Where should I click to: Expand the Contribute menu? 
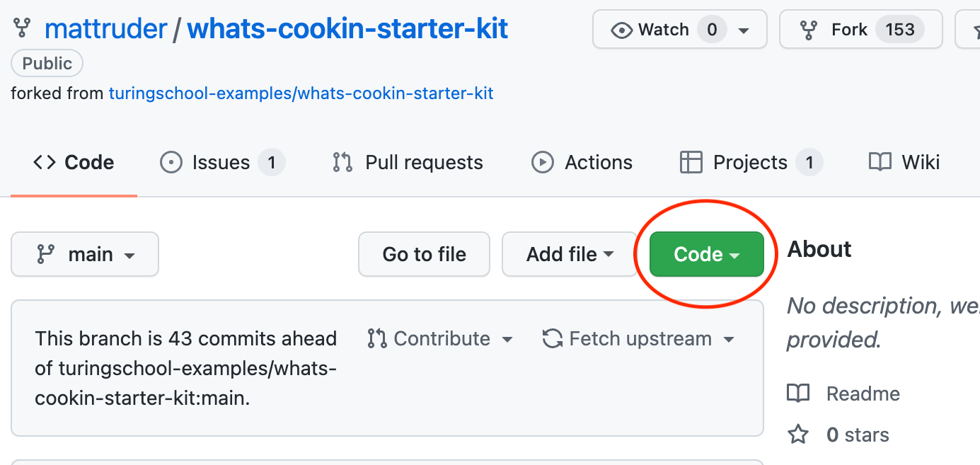(x=441, y=338)
